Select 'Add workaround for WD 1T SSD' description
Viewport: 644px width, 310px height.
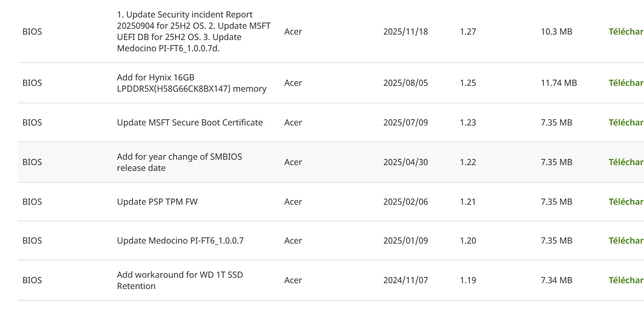point(180,280)
